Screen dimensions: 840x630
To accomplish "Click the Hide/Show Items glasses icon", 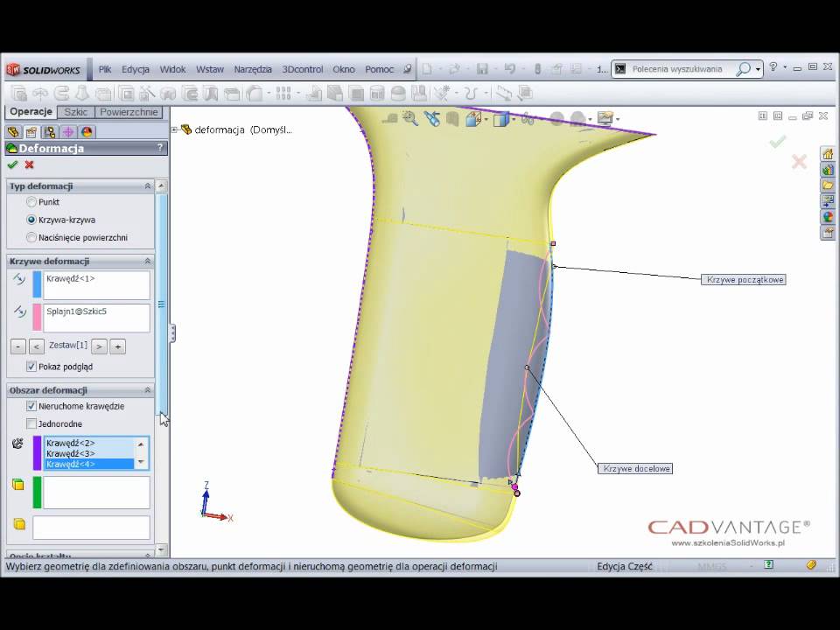I will click(x=528, y=118).
